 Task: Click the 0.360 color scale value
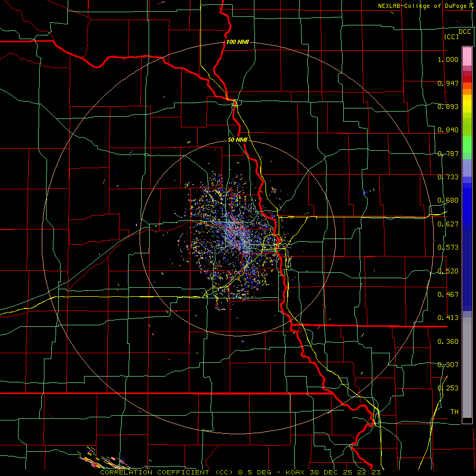448,342
